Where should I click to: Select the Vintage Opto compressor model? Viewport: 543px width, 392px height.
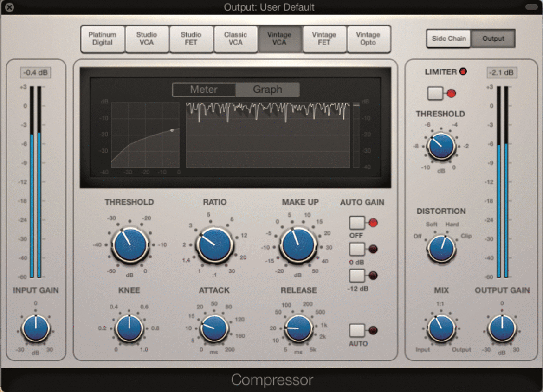click(368, 39)
